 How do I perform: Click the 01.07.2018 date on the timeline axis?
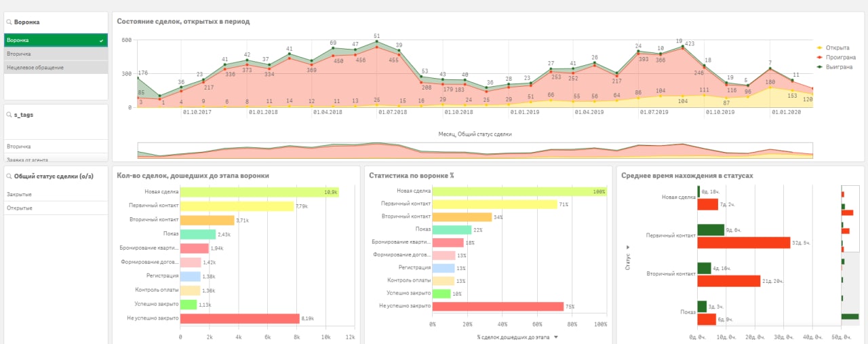(392, 112)
